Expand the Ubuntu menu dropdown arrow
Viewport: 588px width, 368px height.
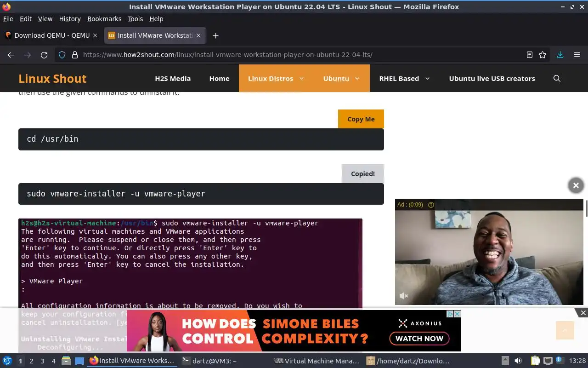pos(356,79)
